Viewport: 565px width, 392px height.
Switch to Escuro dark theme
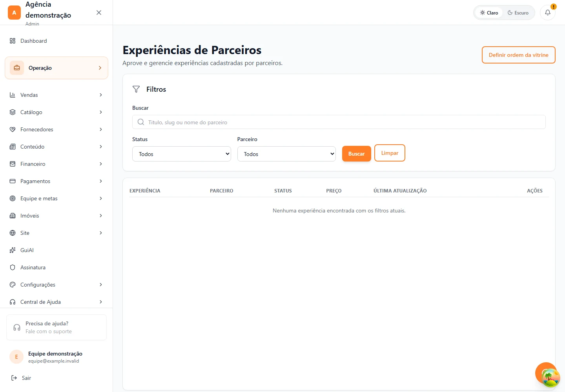(518, 13)
